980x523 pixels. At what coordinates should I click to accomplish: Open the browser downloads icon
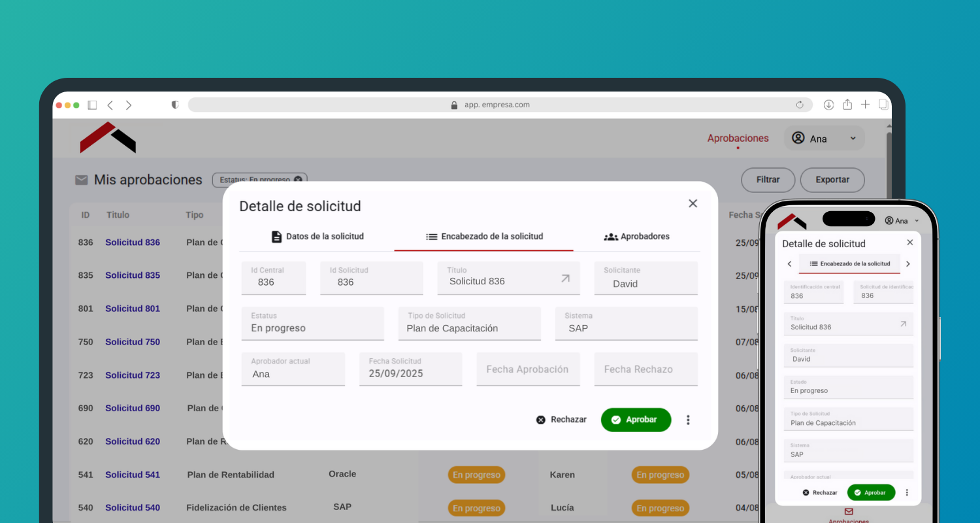(x=828, y=105)
